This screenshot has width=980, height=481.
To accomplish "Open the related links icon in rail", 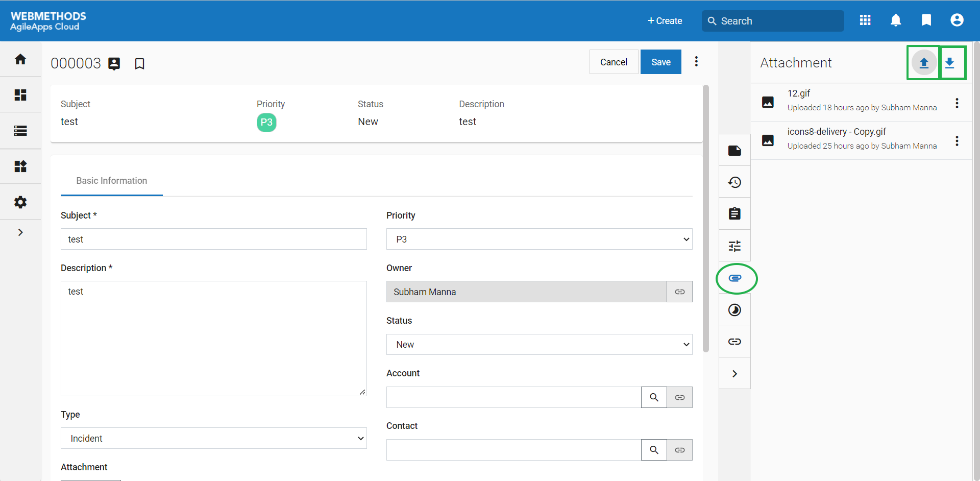I will tap(734, 342).
